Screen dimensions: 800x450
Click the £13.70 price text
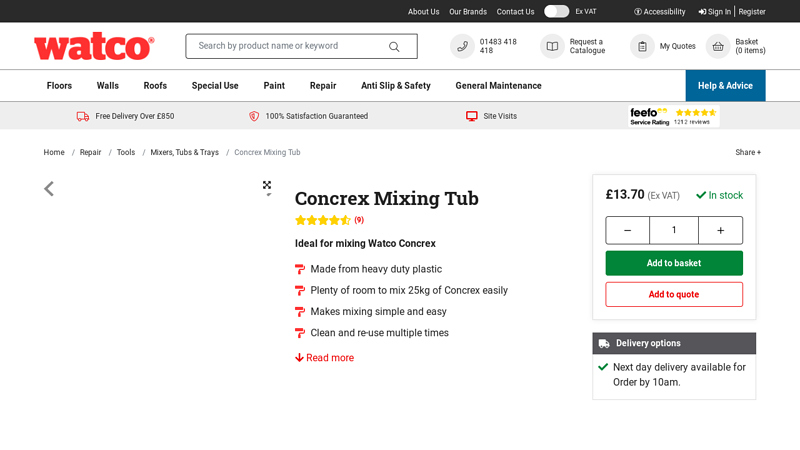click(x=625, y=194)
